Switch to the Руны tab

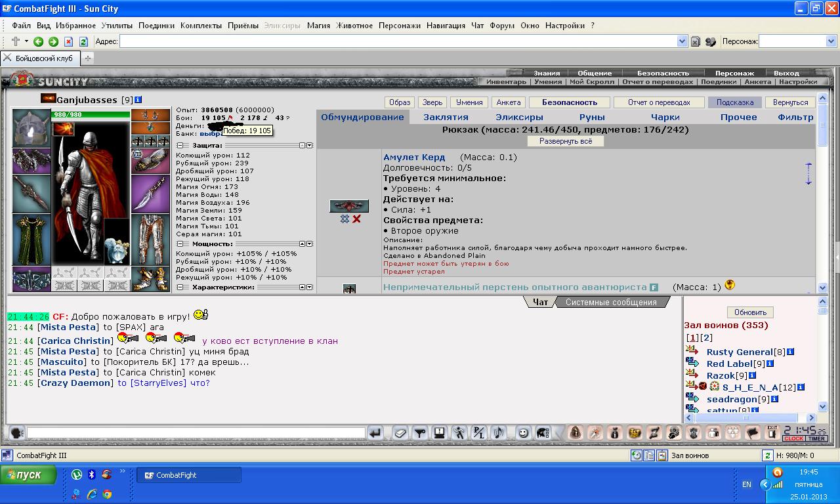(x=592, y=117)
